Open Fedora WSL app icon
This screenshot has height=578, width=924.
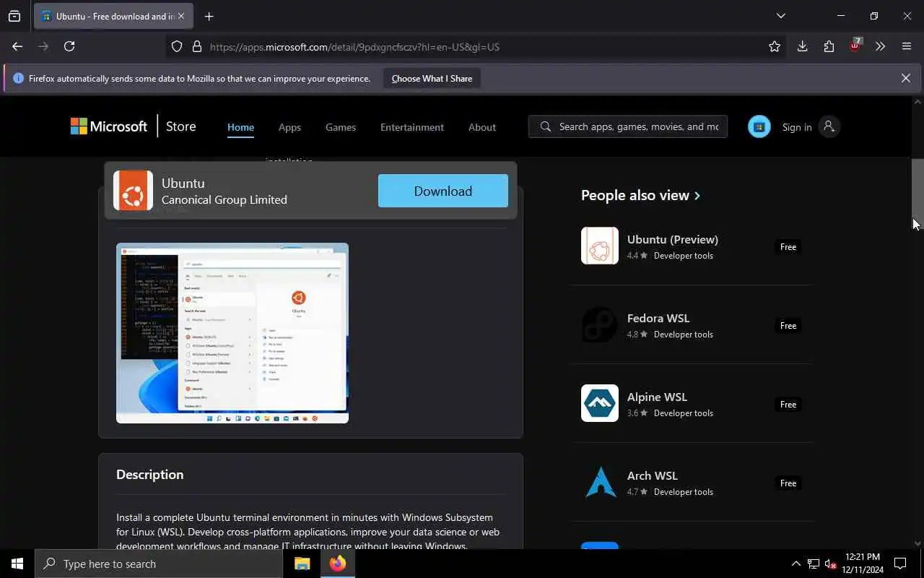(x=600, y=324)
